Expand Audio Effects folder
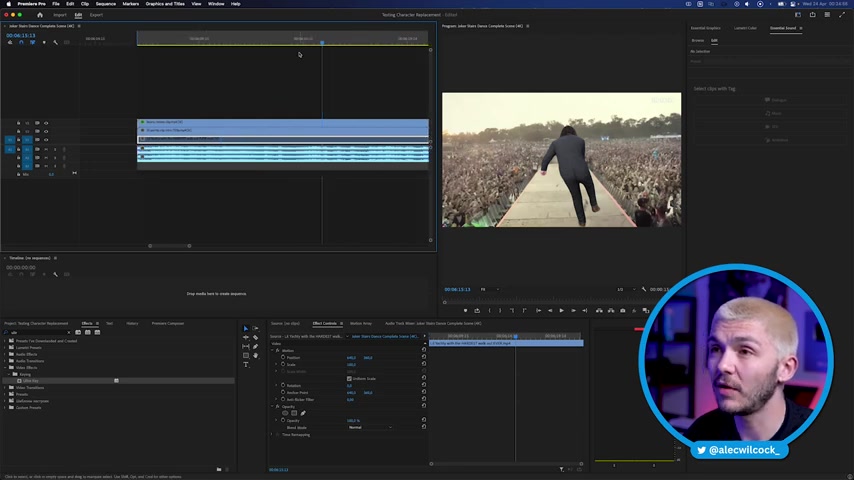The height and width of the screenshot is (480, 854). (x=5, y=354)
